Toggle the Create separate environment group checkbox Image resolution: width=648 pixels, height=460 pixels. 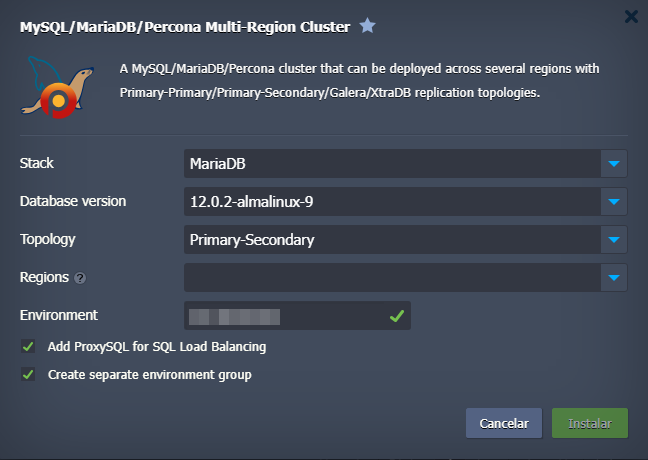[27, 375]
